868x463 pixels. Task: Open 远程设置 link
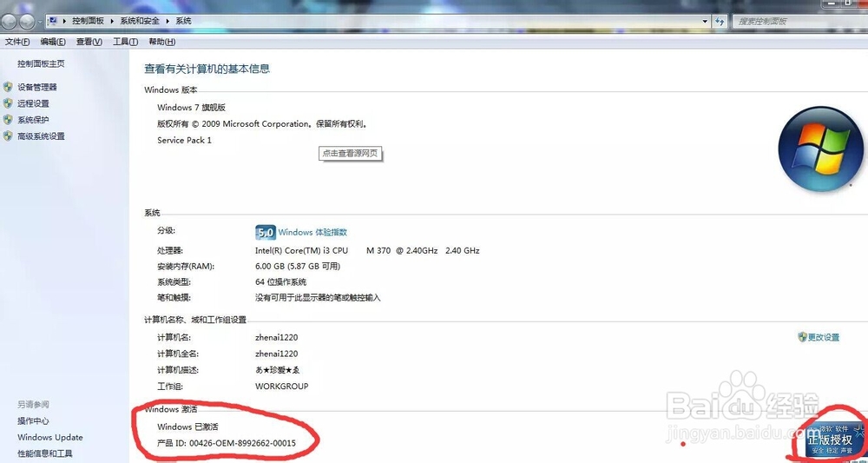(x=33, y=103)
